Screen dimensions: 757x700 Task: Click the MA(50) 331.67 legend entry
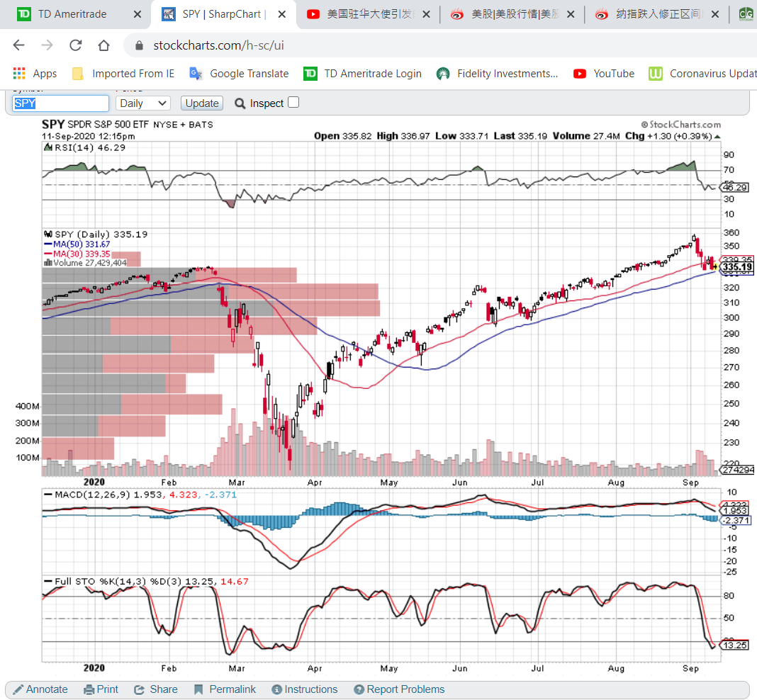pos(77,244)
